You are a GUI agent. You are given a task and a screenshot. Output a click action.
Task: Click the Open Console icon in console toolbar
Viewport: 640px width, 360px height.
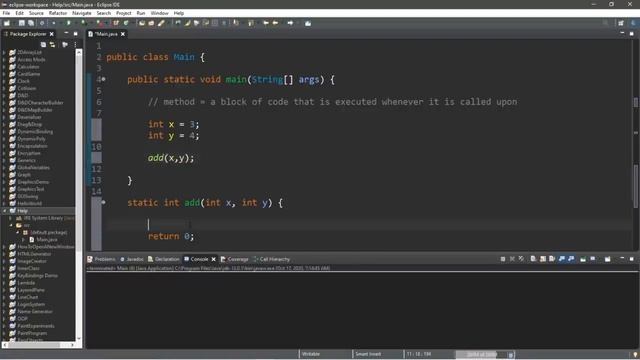607,259
